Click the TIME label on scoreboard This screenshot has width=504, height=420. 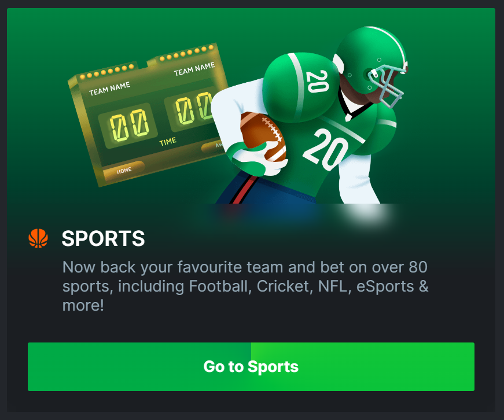click(168, 141)
